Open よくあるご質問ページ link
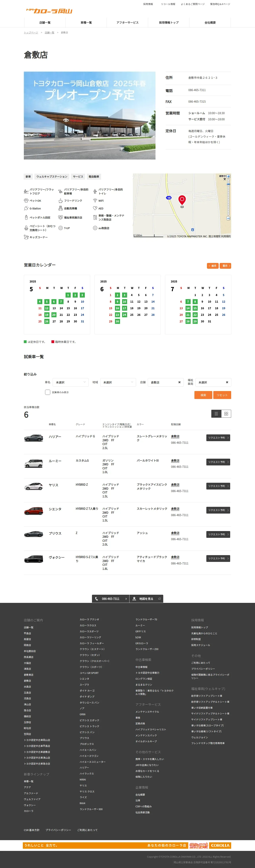 click(192, 4)
